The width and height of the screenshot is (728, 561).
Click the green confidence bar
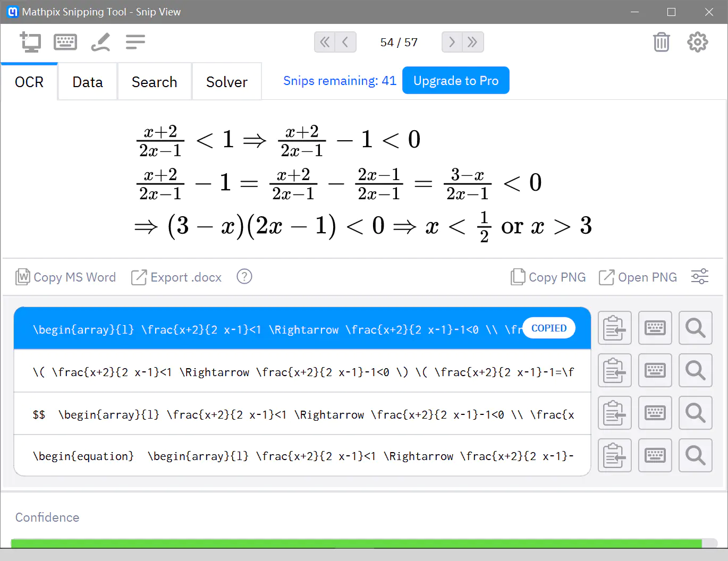click(356, 543)
